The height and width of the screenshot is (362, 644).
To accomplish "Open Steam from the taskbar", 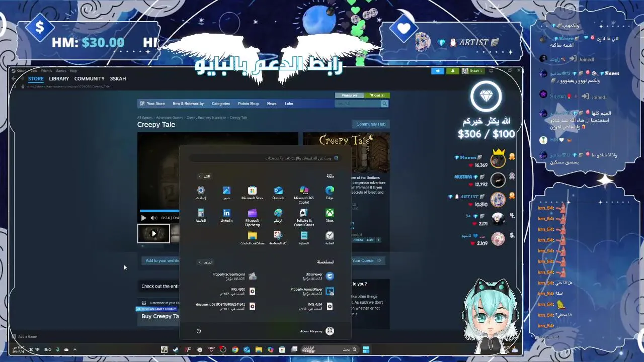I will tap(176, 349).
